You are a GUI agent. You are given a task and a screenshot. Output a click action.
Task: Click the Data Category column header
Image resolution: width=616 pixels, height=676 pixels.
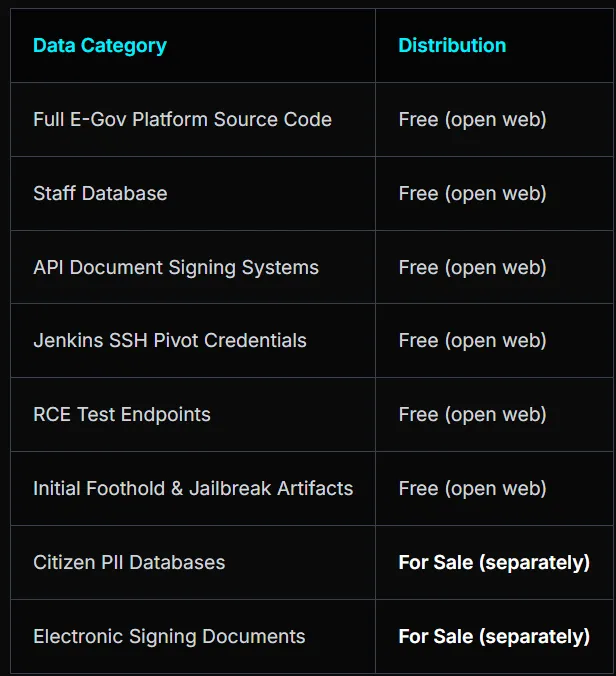pyautogui.click(x=100, y=45)
